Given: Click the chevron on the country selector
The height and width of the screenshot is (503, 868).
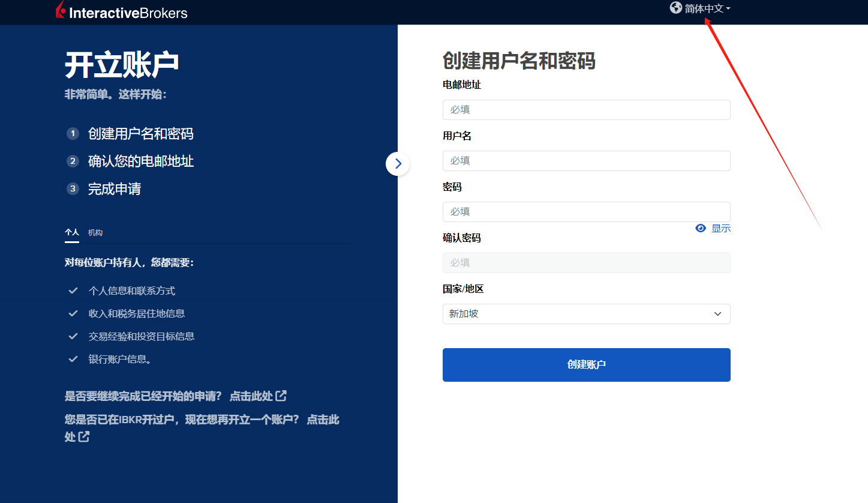Looking at the screenshot, I should (x=717, y=313).
